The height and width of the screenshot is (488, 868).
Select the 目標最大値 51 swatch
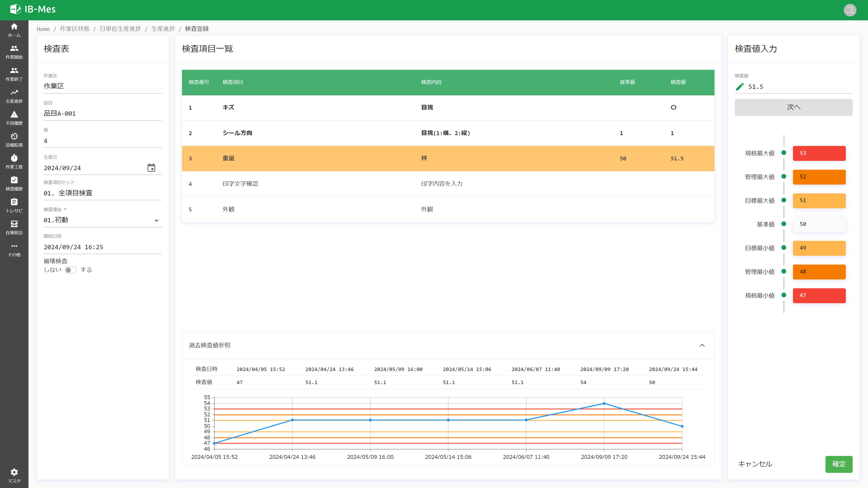(x=819, y=200)
